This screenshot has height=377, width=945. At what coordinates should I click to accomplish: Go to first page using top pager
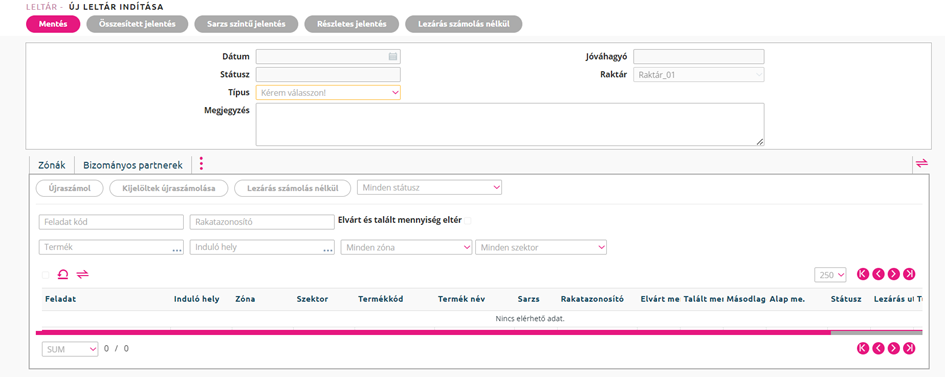[862, 274]
